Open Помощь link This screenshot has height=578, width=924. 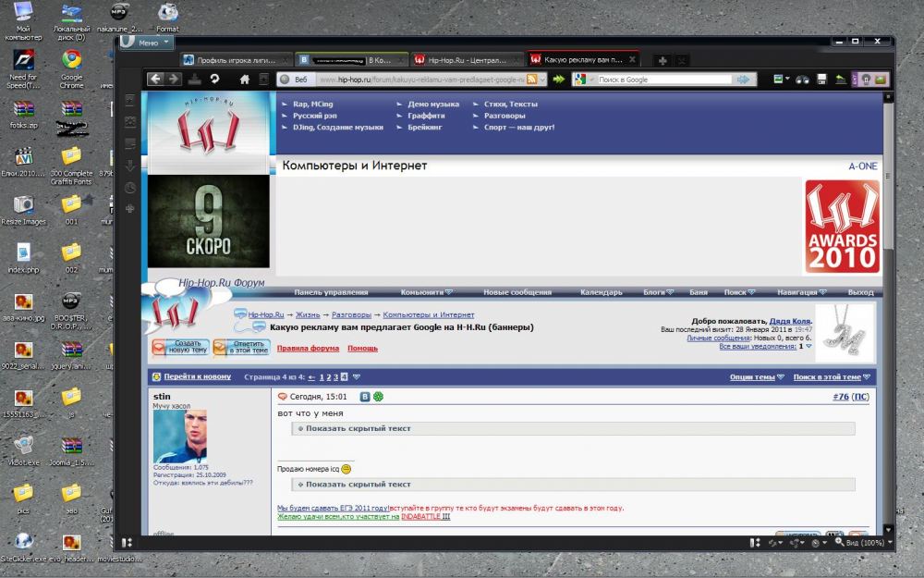(362, 348)
